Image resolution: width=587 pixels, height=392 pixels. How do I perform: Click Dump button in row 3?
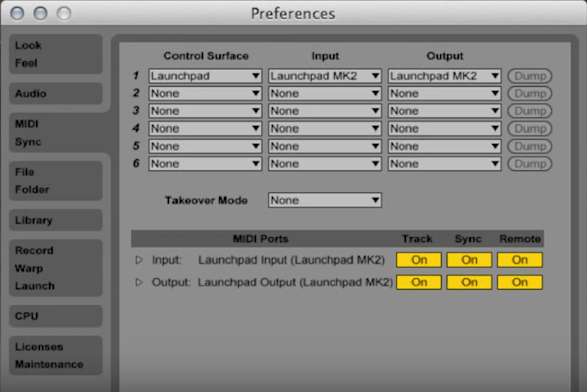click(x=530, y=111)
